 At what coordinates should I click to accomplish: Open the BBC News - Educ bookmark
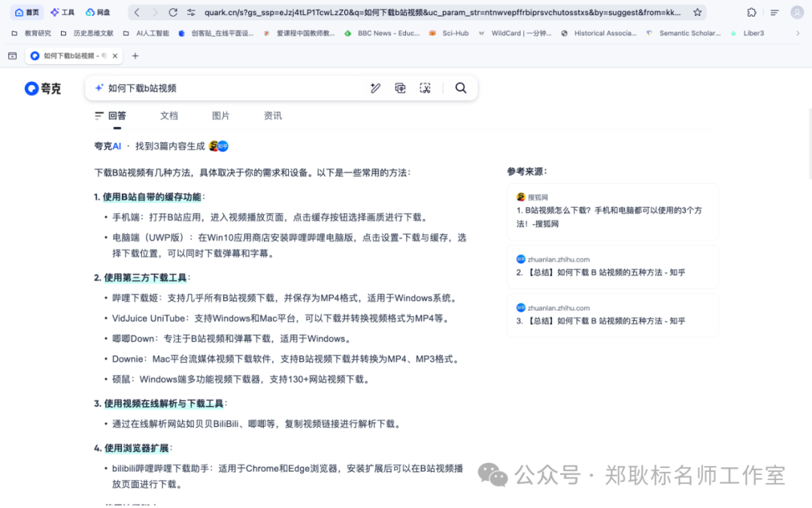(x=382, y=33)
